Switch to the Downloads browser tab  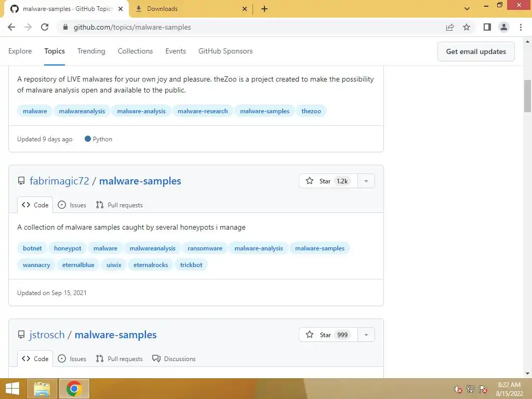[x=190, y=9]
